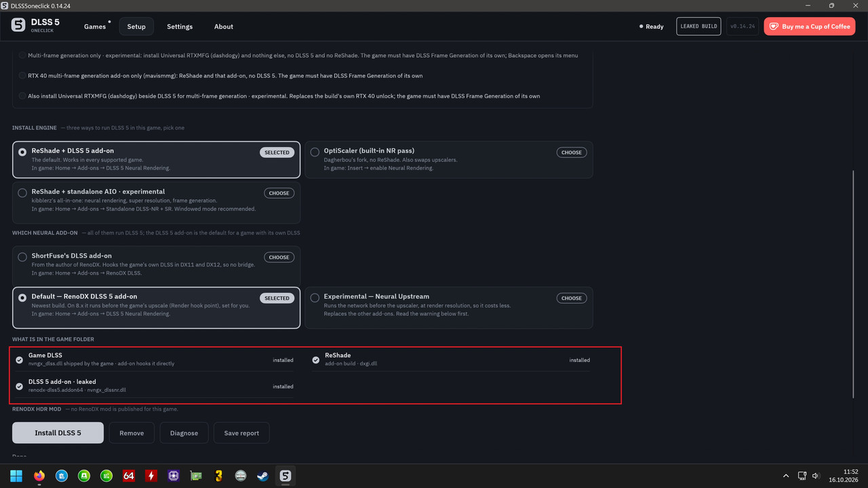This screenshot has height=488, width=868.
Task: Select Multi-frame generation only option
Action: point(22,56)
